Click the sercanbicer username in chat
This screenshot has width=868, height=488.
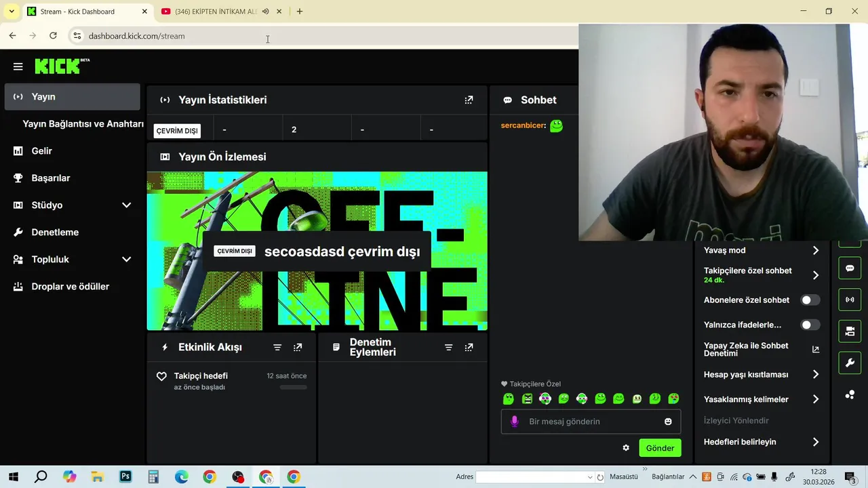(523, 125)
